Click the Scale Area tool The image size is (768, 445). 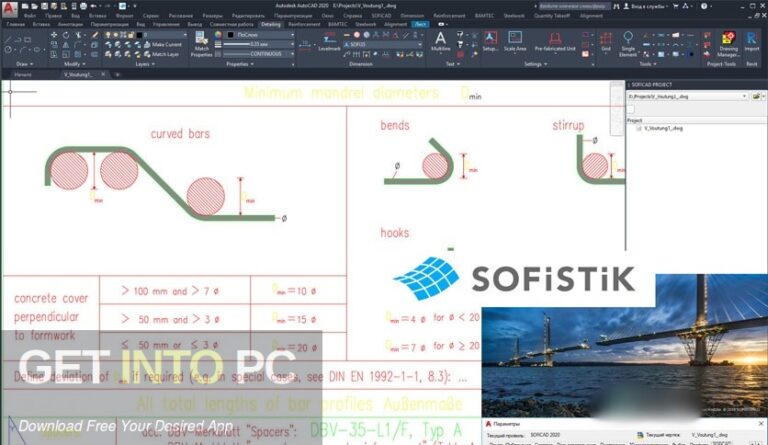click(515, 41)
